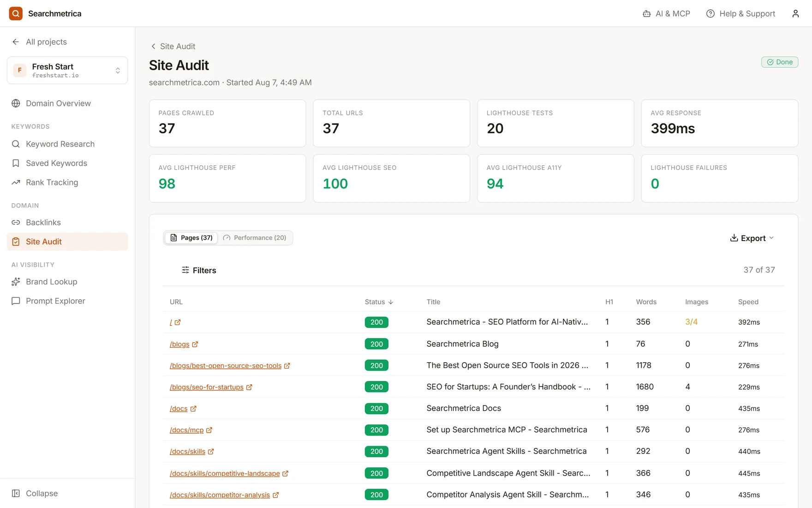
Task: Open external link icon for /blogs/seo-for-startups
Action: pos(249,387)
